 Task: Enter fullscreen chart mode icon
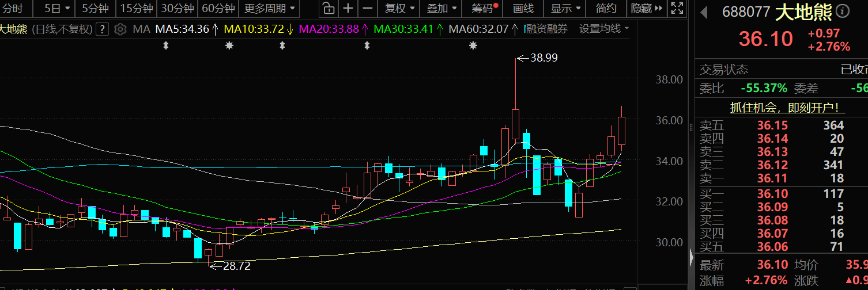pyautogui.click(x=678, y=8)
